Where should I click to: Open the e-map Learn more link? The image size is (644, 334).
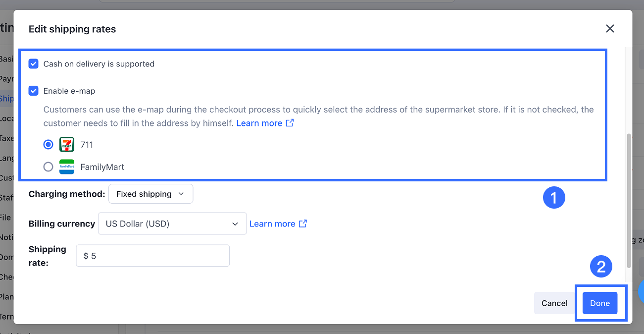point(259,123)
